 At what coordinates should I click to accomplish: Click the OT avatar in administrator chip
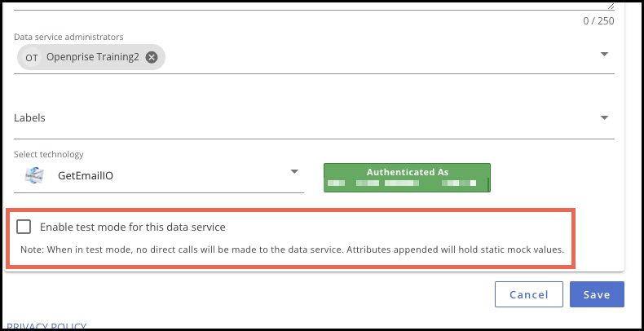click(x=32, y=58)
